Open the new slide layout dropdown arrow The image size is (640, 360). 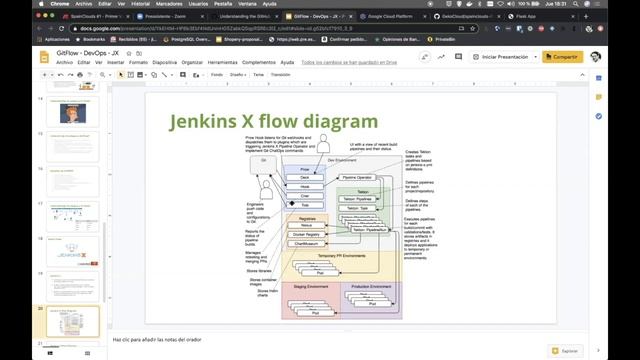(x=52, y=75)
